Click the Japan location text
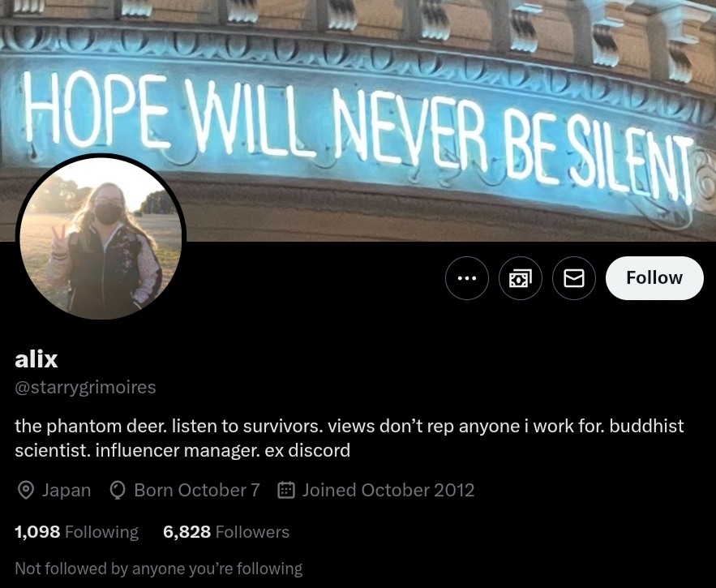This screenshot has width=716, height=588. (x=66, y=490)
